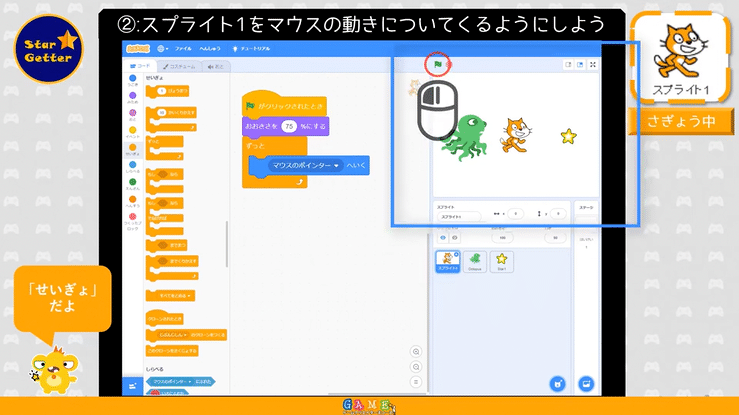739x415 pixels.
Task: Select the しらべる sensing category
Action: pos(133,167)
